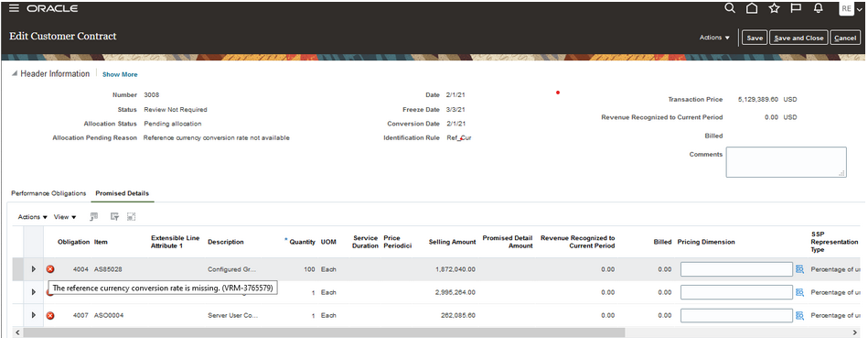Click quantity value 100

point(309,269)
